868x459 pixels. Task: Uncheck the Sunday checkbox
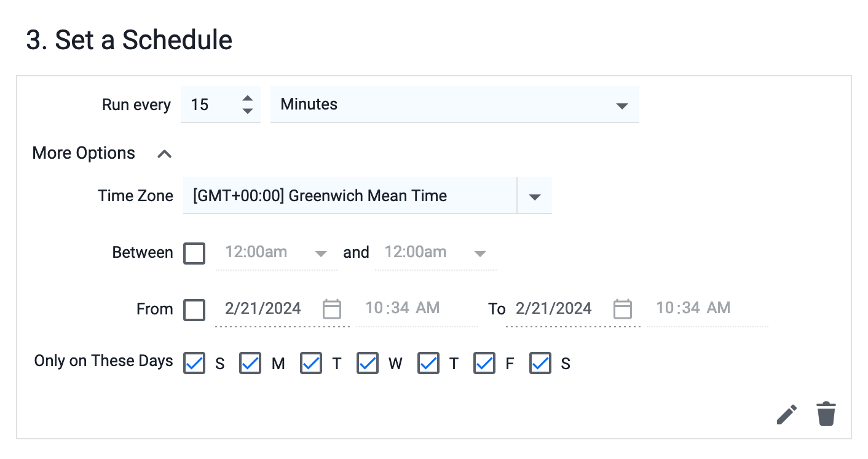(194, 363)
